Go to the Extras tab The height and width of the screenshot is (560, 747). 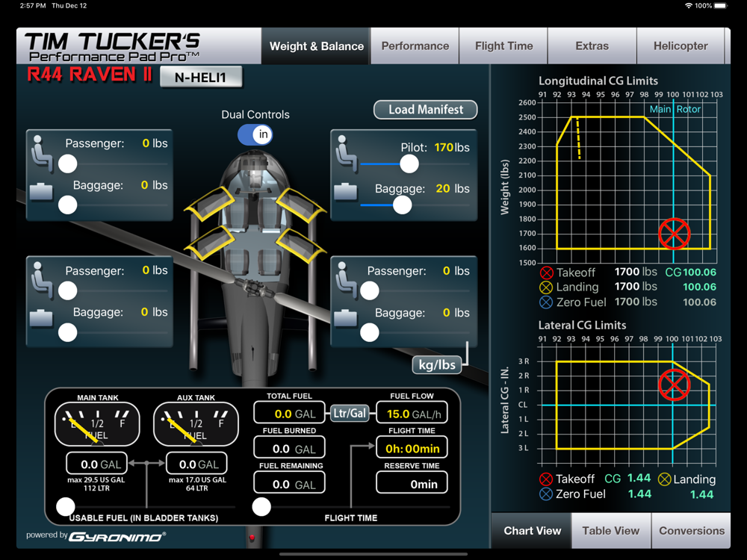[592, 46]
